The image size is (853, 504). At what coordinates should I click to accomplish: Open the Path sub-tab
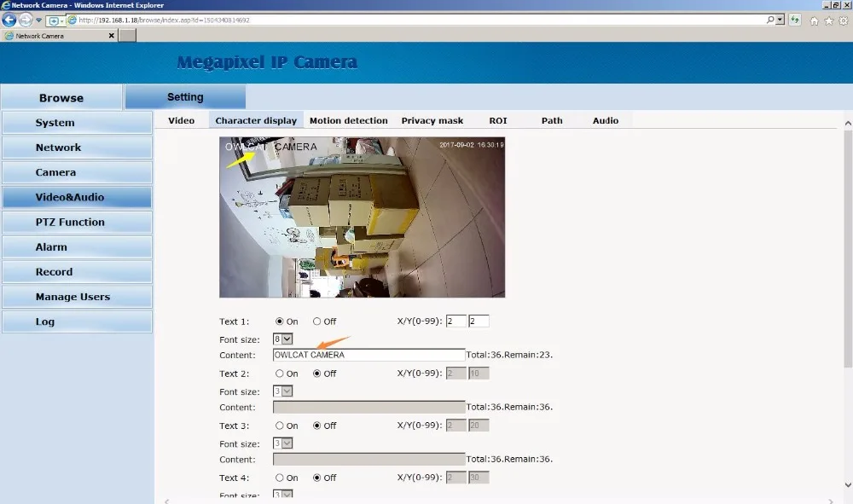(x=552, y=121)
